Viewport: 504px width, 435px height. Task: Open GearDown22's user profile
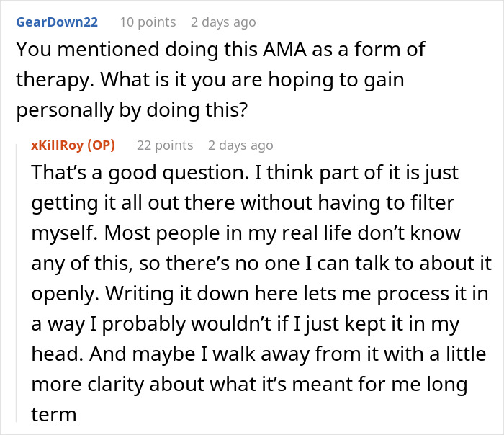pyautogui.click(x=56, y=22)
